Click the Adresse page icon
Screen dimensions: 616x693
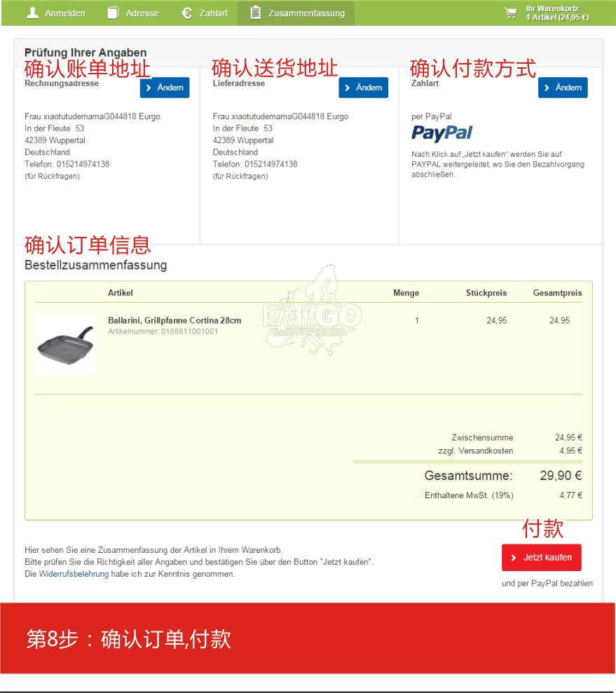click(113, 13)
